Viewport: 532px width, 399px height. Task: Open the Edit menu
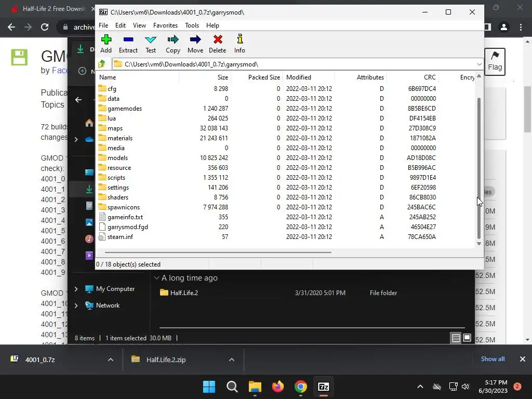(x=121, y=25)
